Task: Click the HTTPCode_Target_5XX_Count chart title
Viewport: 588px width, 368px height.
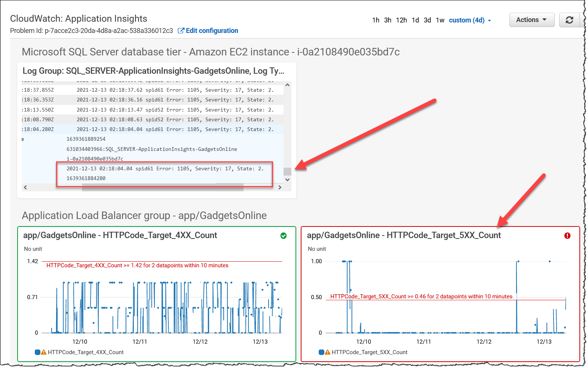Action: pyautogui.click(x=404, y=235)
